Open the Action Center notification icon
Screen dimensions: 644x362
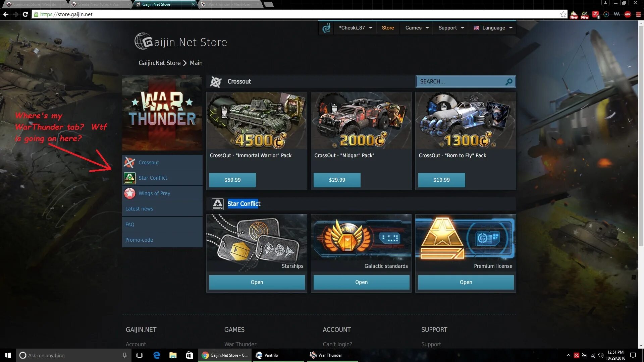click(x=633, y=355)
